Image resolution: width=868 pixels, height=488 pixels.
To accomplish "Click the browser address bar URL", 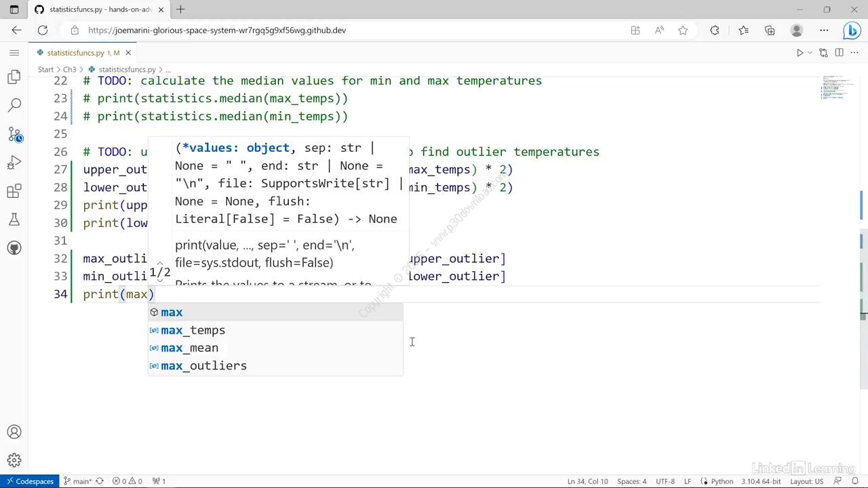I will pyautogui.click(x=217, y=30).
